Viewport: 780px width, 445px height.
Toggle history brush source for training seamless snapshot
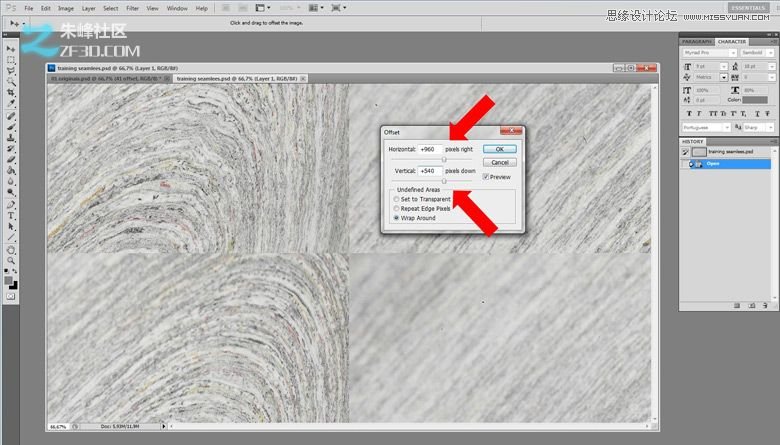click(685, 152)
